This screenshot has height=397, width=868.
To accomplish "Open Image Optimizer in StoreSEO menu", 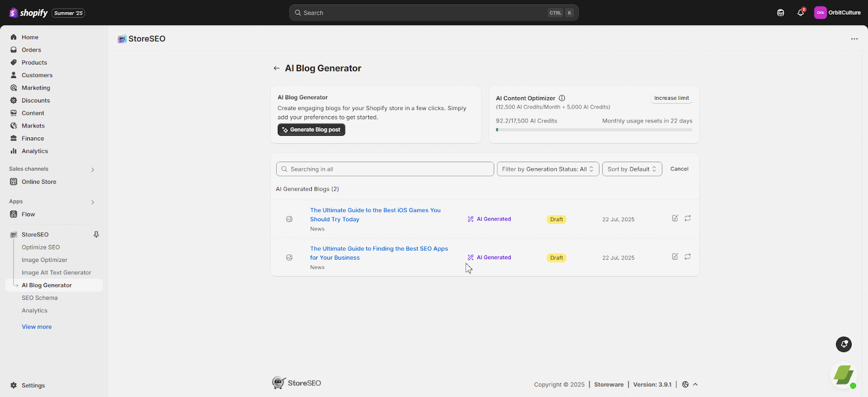I will (44, 260).
